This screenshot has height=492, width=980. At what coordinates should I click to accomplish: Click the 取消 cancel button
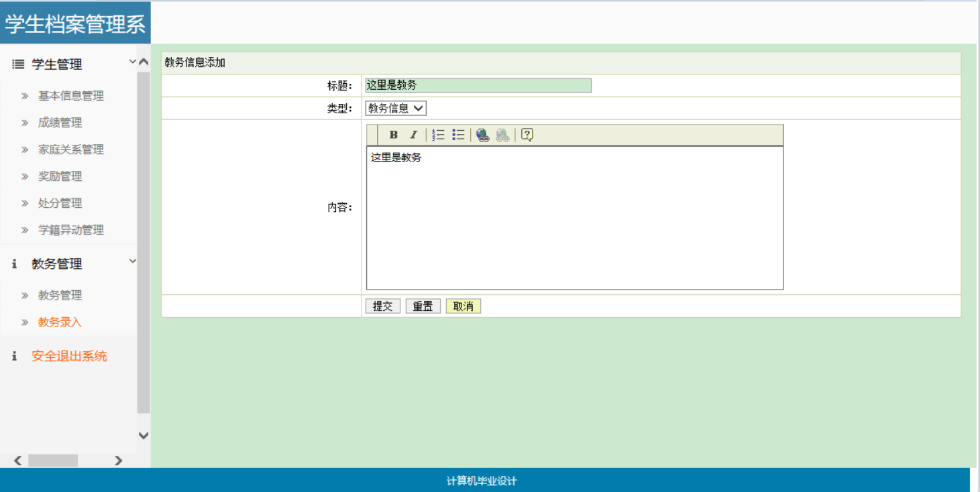[464, 306]
